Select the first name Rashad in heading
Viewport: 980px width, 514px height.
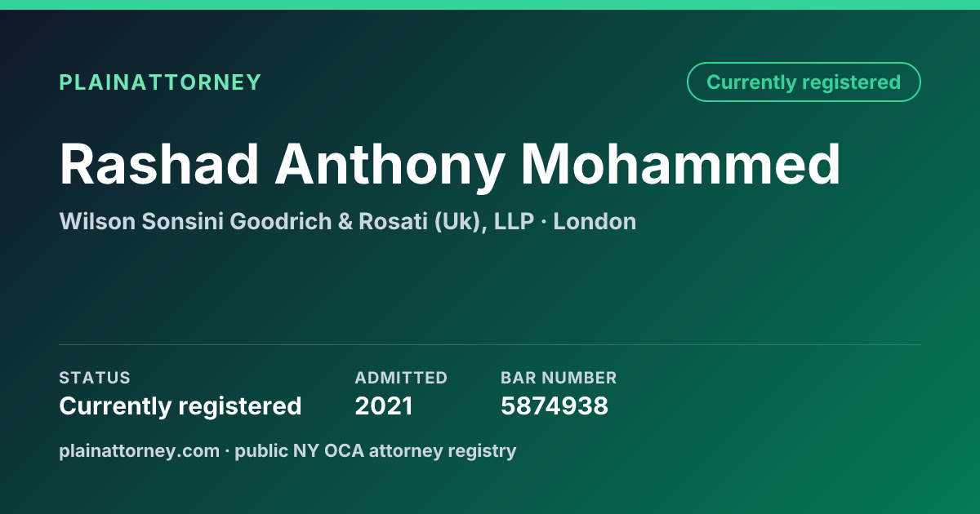point(159,164)
